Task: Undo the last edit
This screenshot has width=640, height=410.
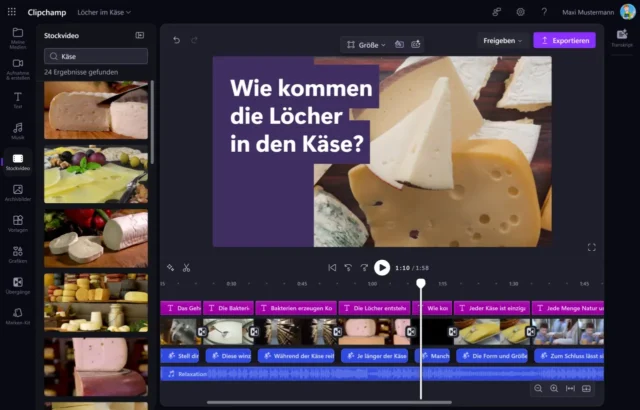Action: click(176, 40)
